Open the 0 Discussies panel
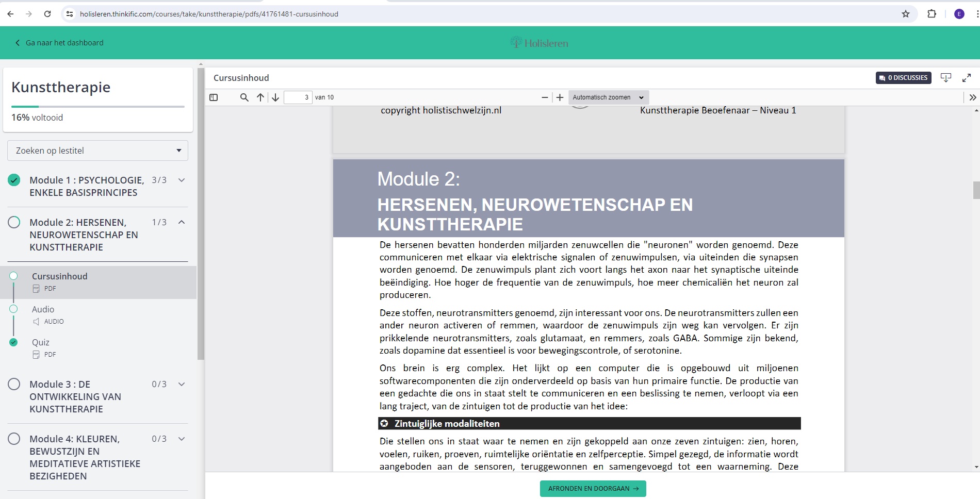The image size is (980, 499). 903,77
